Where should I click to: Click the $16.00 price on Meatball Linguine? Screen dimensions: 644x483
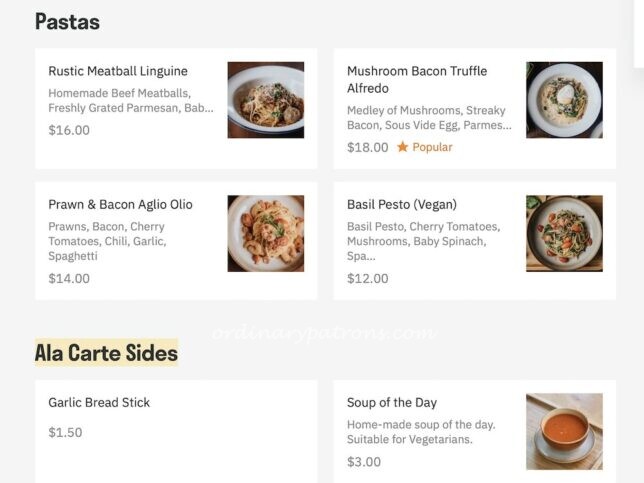click(69, 130)
